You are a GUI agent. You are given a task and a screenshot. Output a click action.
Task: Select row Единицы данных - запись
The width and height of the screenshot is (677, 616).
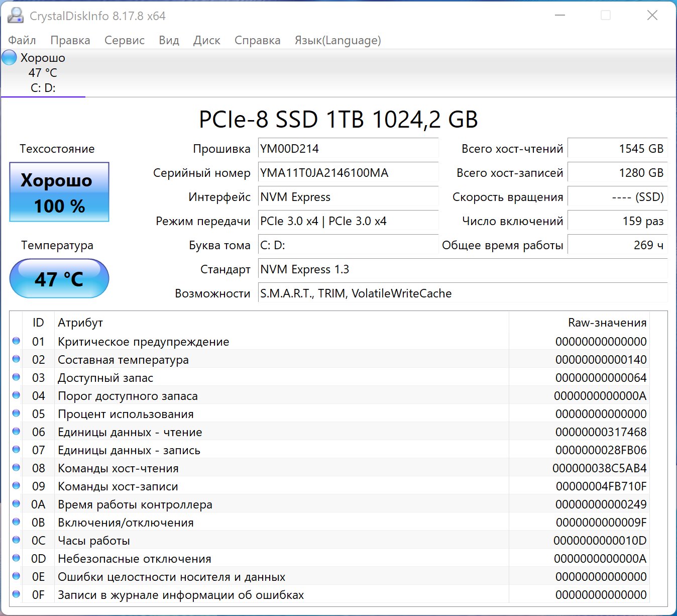pos(329,450)
